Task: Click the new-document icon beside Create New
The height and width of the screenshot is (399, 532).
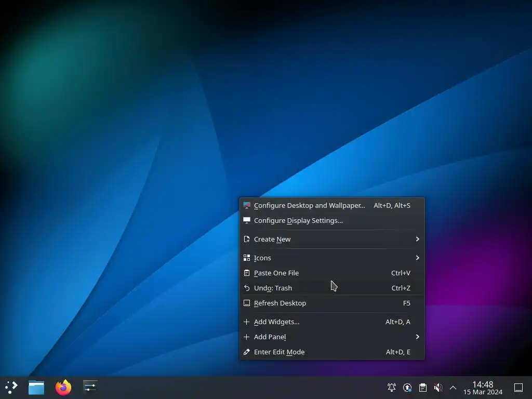Action: [247, 239]
